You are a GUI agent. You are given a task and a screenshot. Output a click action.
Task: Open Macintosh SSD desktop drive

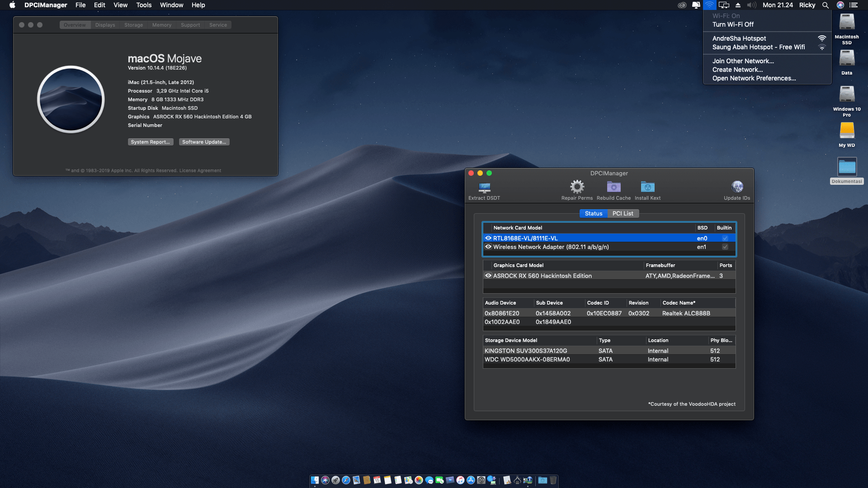pos(847,22)
